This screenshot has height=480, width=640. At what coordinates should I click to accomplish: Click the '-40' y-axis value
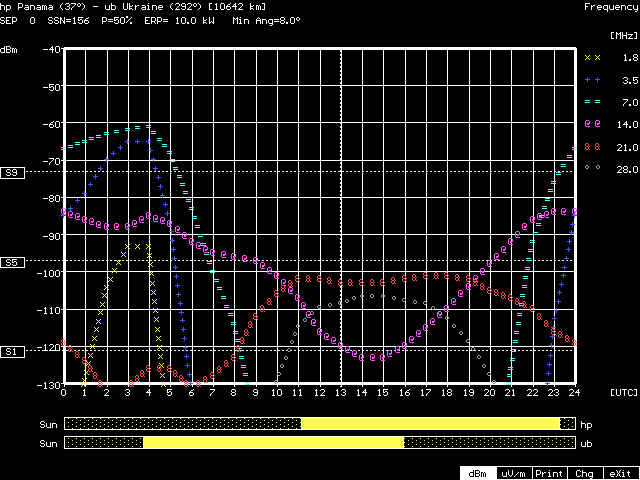52,49
